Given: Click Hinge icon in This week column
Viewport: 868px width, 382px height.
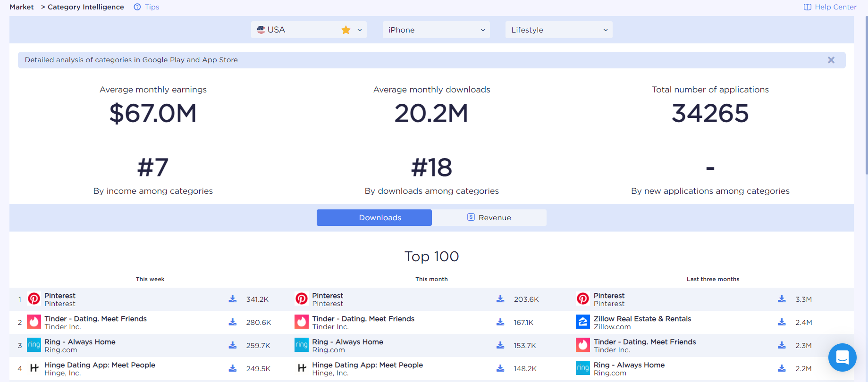Looking at the screenshot, I should [34, 368].
